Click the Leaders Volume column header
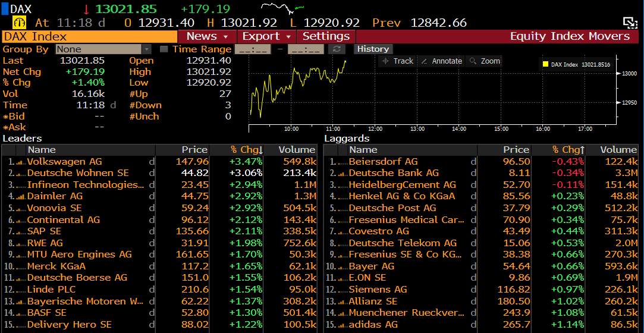 [290, 150]
